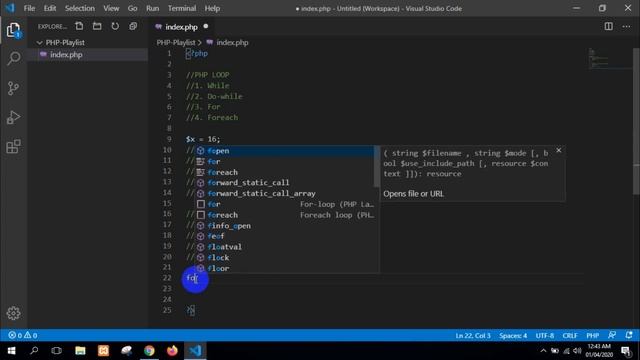Create a new folder in Explorer

point(97,27)
